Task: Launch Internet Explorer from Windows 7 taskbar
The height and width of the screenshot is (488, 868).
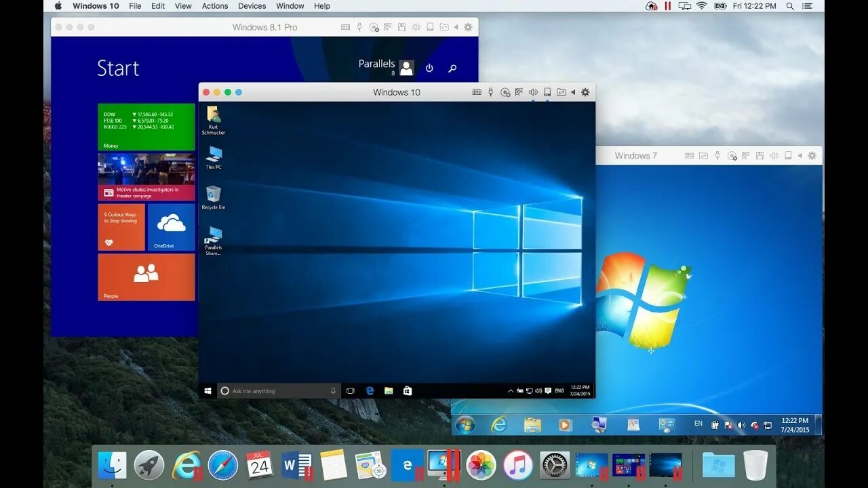Action: click(499, 425)
